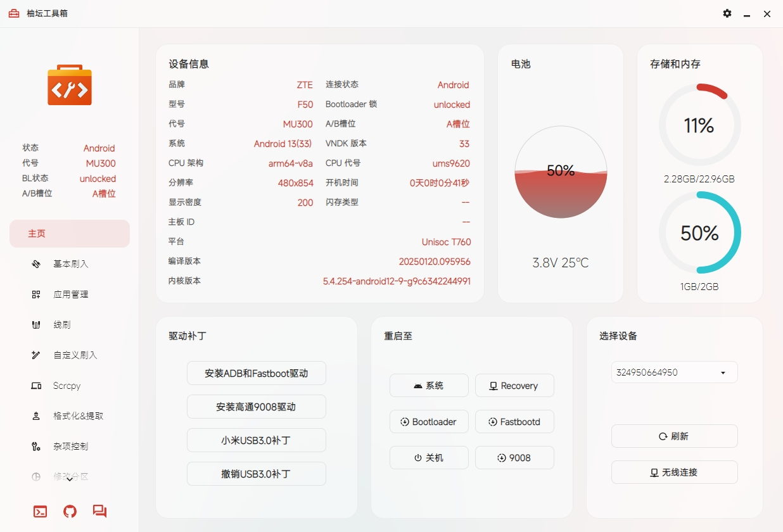The height and width of the screenshot is (532, 783).
Task: Switch to Scrcpy page
Action: point(70,386)
